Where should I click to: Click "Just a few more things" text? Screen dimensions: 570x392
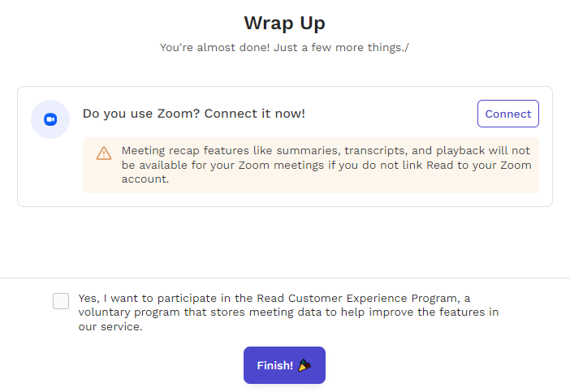(x=340, y=48)
